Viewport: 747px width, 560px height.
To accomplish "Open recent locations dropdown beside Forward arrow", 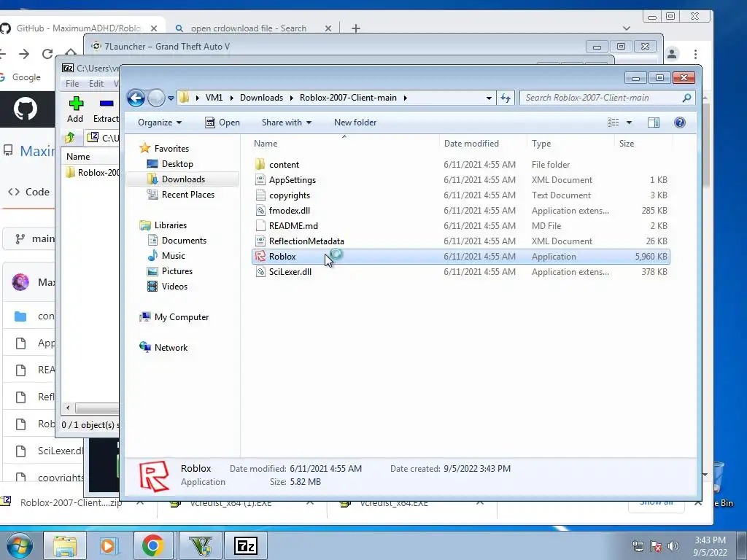I will (x=171, y=98).
